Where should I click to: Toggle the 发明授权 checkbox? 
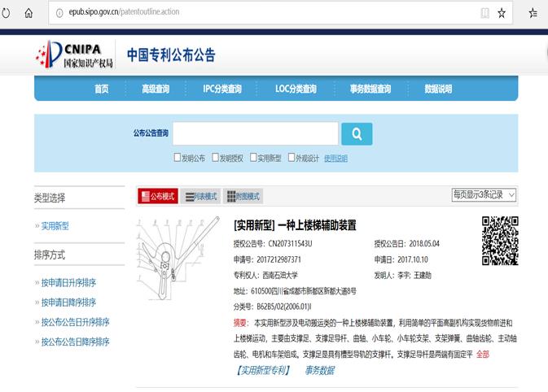pos(216,158)
